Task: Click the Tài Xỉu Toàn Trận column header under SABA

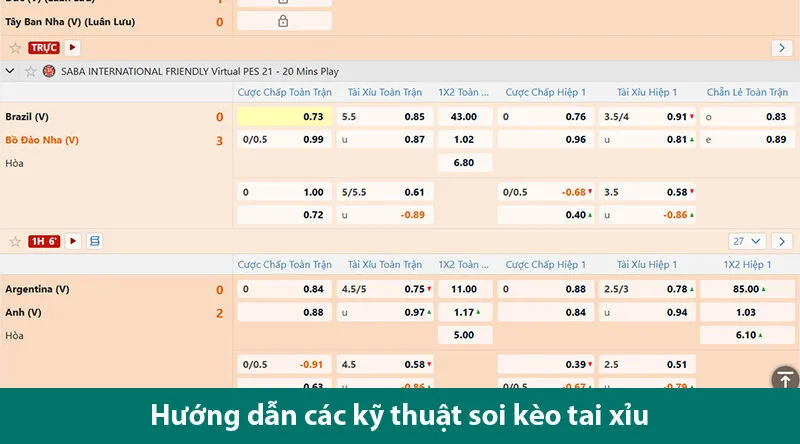Action: click(x=385, y=92)
